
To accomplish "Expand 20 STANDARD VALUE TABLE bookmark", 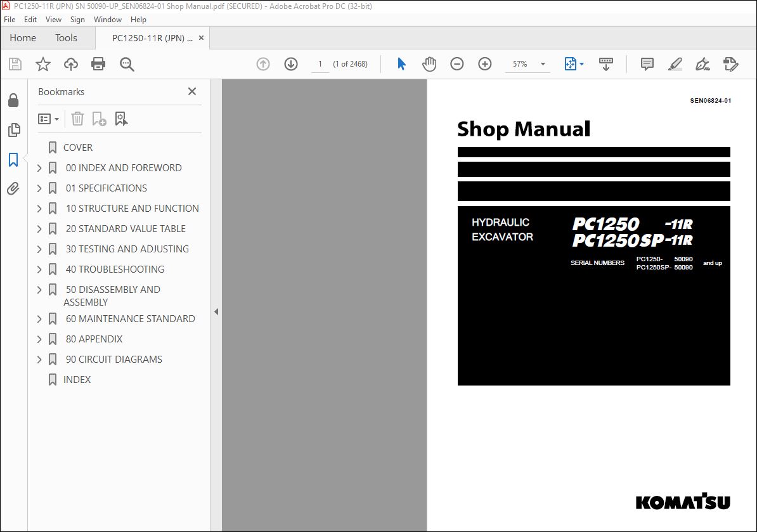I will (39, 229).
